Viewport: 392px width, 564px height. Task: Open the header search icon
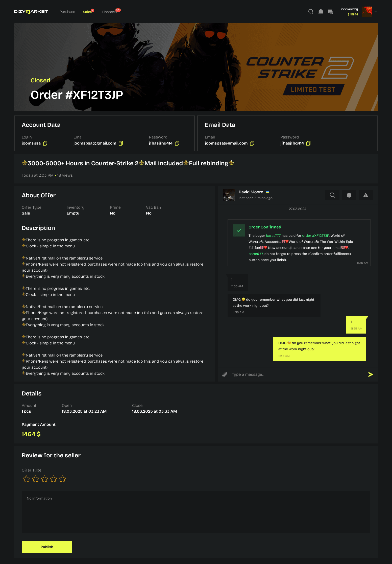click(311, 12)
